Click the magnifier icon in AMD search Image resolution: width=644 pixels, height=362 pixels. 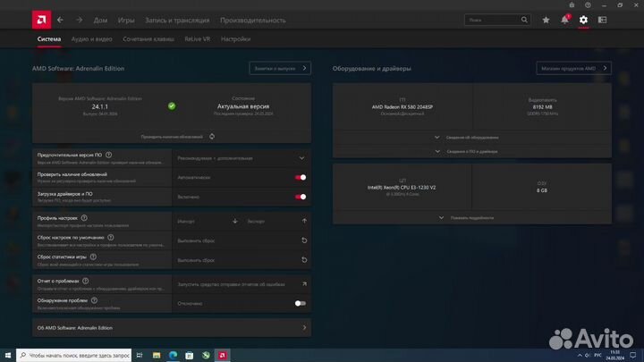[524, 20]
